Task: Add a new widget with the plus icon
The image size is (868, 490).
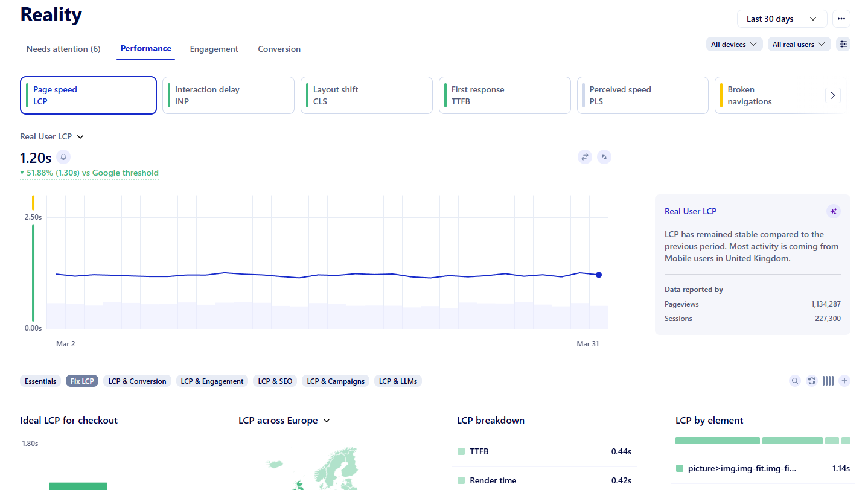Action: [844, 381]
